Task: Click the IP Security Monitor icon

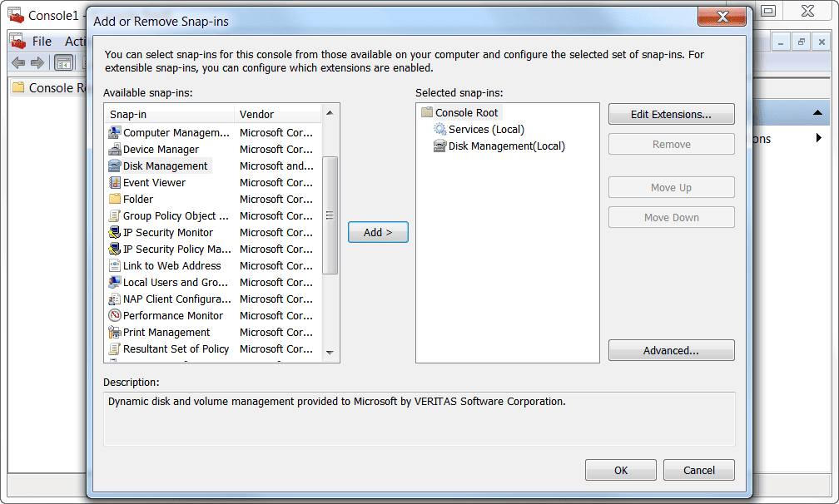Action: pos(116,233)
